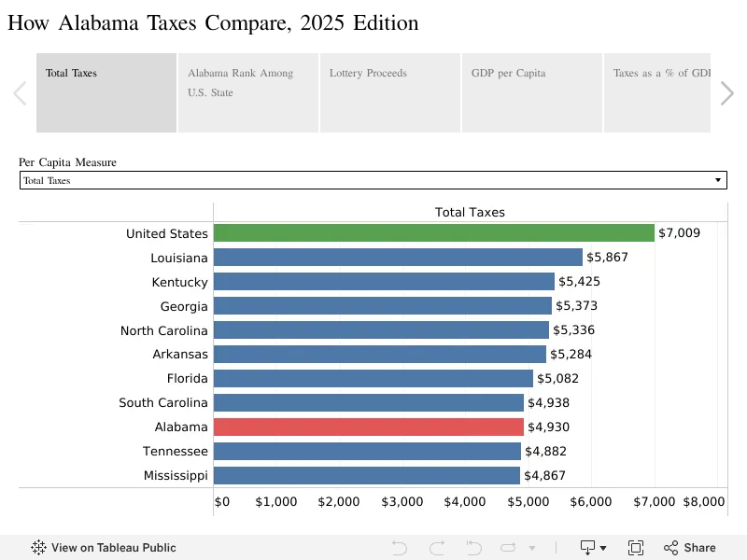Select the green United States bar
The image size is (747, 560).
click(x=434, y=232)
